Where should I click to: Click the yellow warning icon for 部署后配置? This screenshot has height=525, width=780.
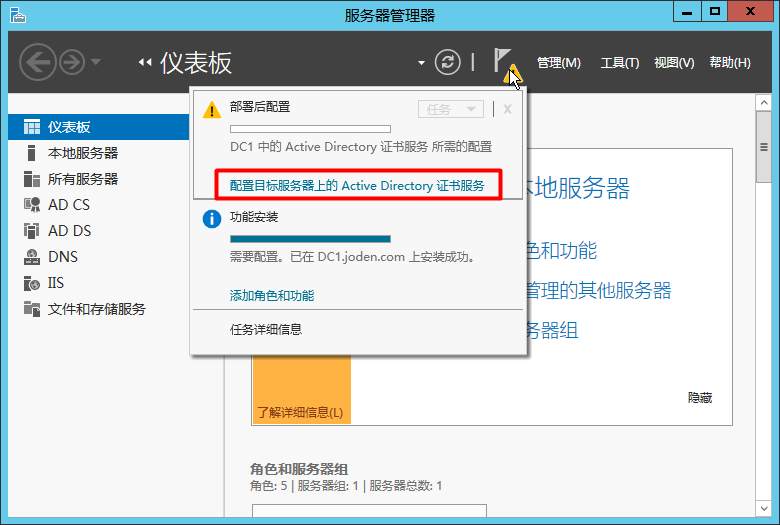(212, 109)
